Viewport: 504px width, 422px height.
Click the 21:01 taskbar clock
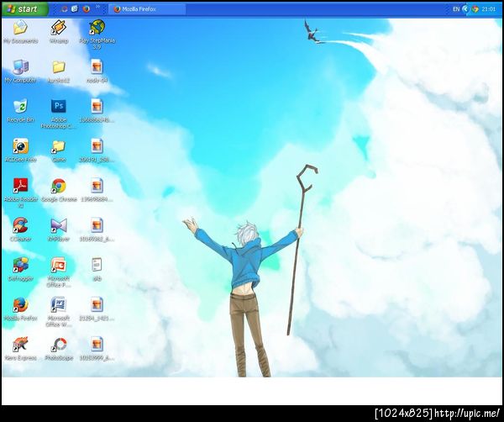tap(489, 9)
